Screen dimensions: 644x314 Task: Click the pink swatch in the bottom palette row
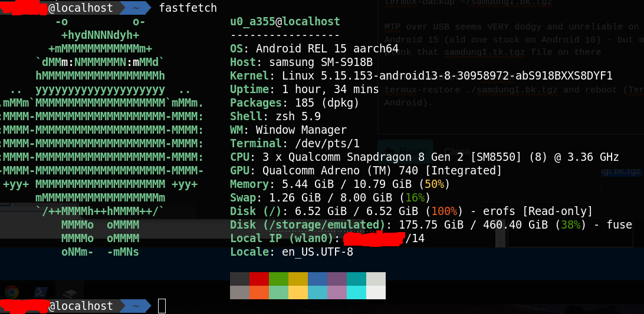click(x=337, y=292)
